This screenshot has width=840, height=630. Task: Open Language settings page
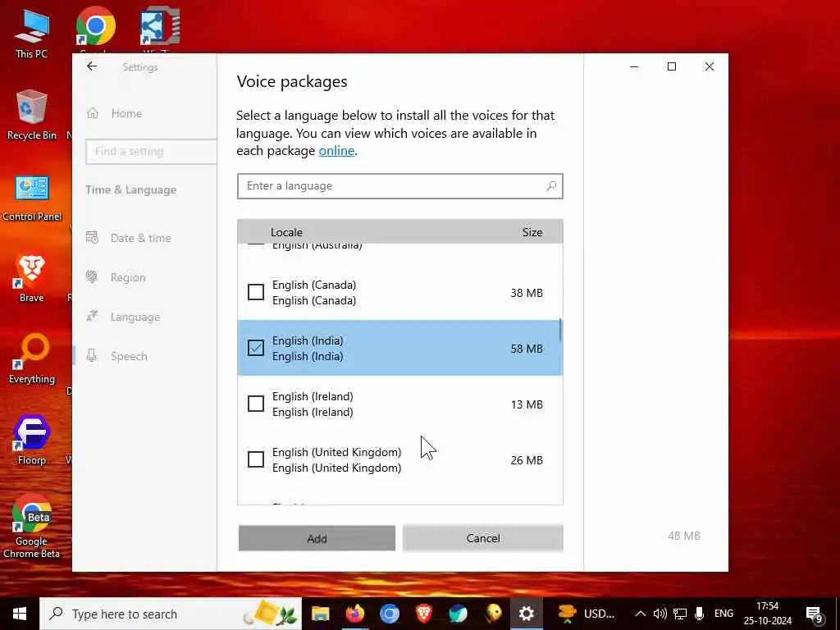click(x=135, y=317)
